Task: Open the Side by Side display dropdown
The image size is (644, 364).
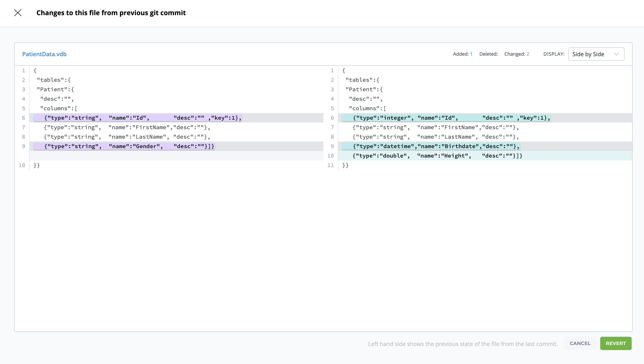Action: [596, 54]
